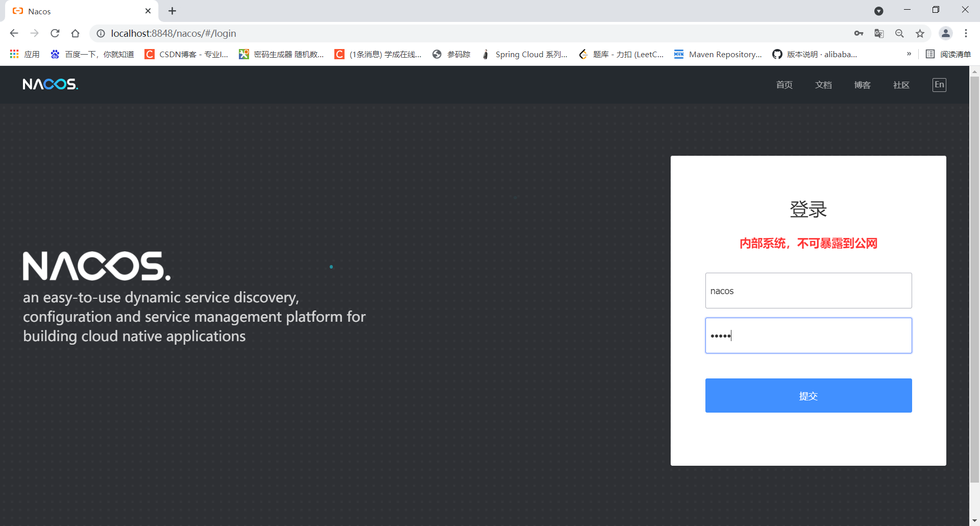Open the Maven Repository bookmark
Image resolution: width=980 pixels, height=526 pixels.
pyautogui.click(x=718, y=54)
